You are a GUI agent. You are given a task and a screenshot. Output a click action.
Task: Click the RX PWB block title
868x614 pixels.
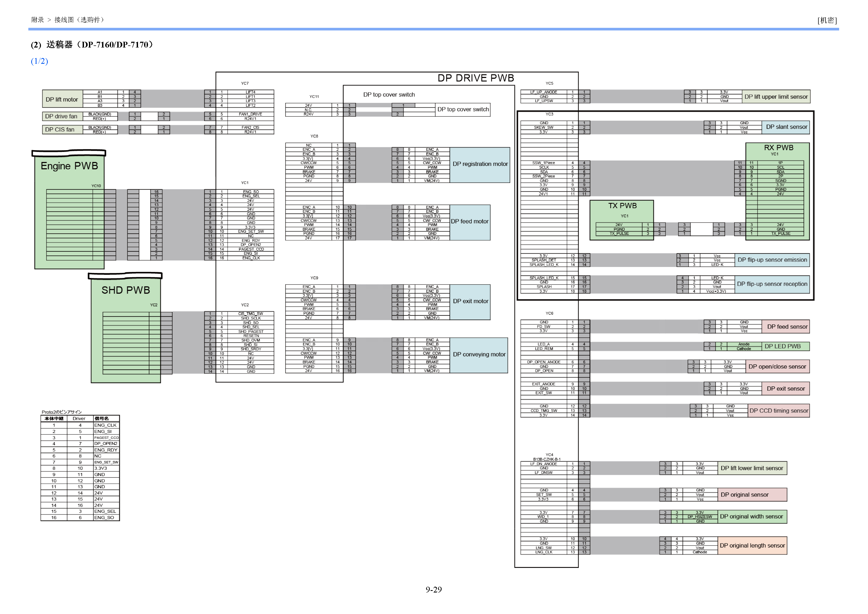(779, 148)
